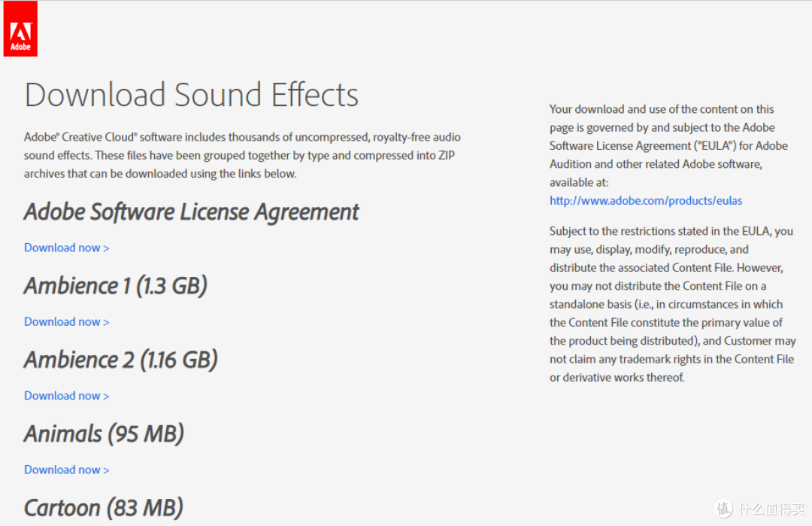
Task: Click the Ambience 2 (1.16 GB) heading
Action: pyautogui.click(x=120, y=360)
